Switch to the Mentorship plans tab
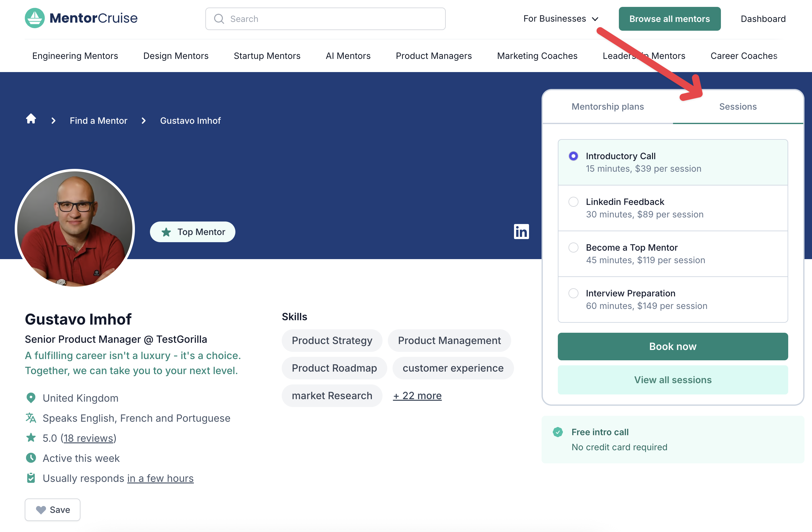The height and width of the screenshot is (532, 812). [608, 107]
